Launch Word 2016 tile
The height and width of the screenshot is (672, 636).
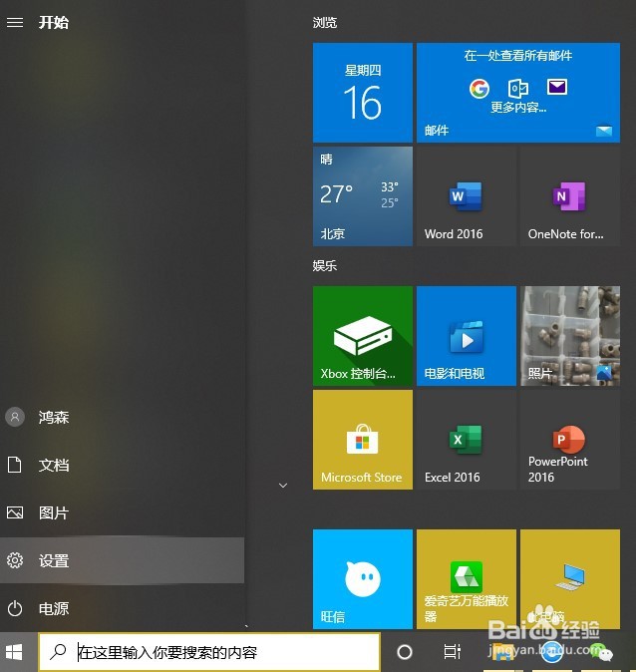click(x=467, y=196)
